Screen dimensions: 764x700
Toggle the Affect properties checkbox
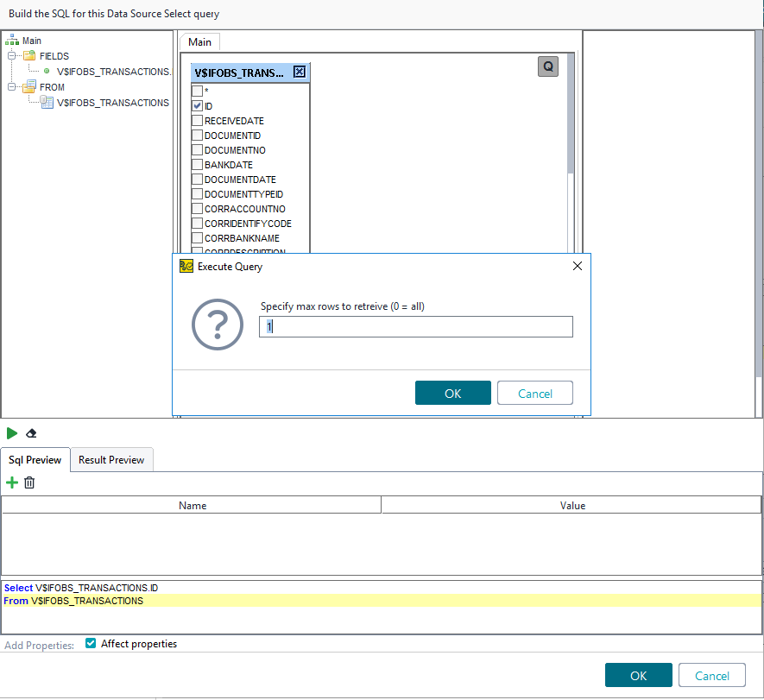click(x=91, y=644)
